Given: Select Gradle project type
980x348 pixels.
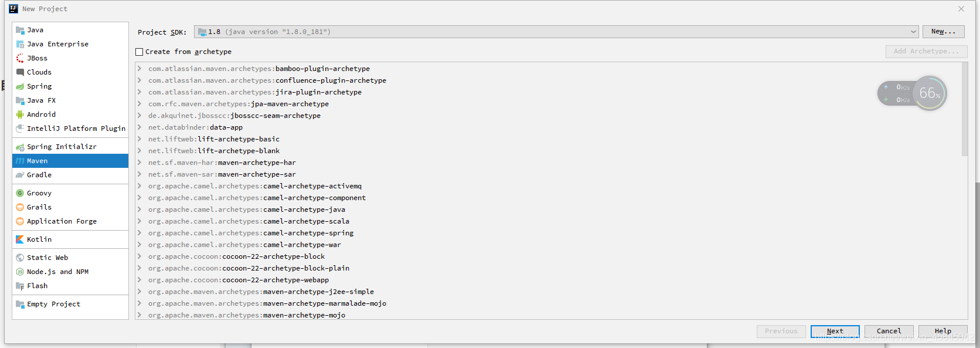Looking at the screenshot, I should [70, 175].
